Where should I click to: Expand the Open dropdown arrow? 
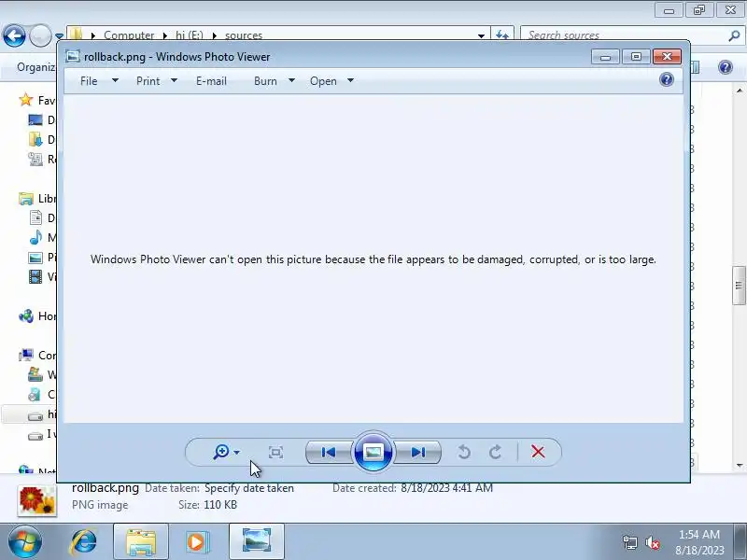point(351,80)
